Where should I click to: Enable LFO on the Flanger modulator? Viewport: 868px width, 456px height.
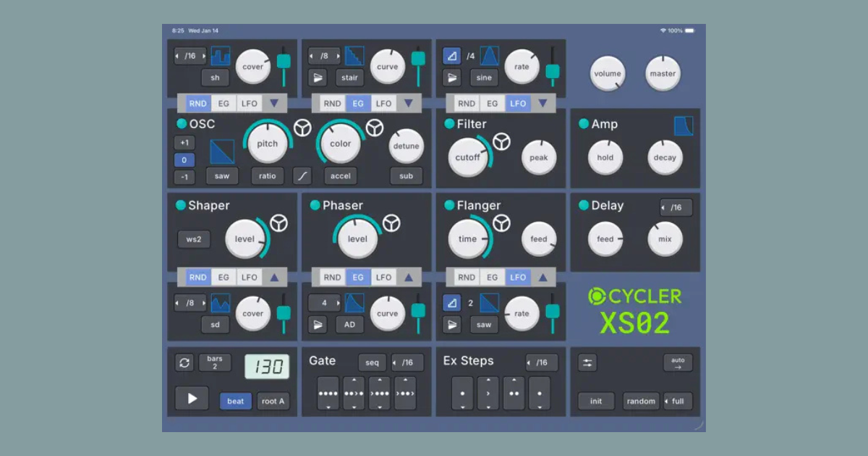(516, 276)
